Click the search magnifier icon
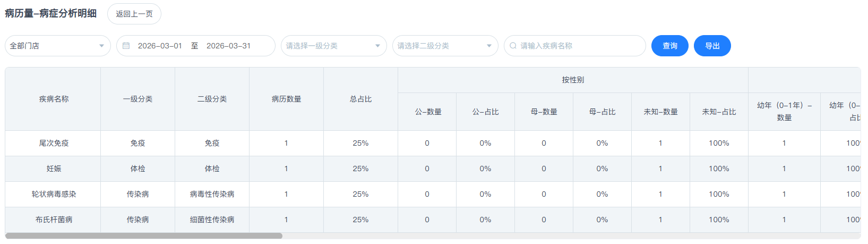This screenshot has height=244, width=868. (513, 46)
